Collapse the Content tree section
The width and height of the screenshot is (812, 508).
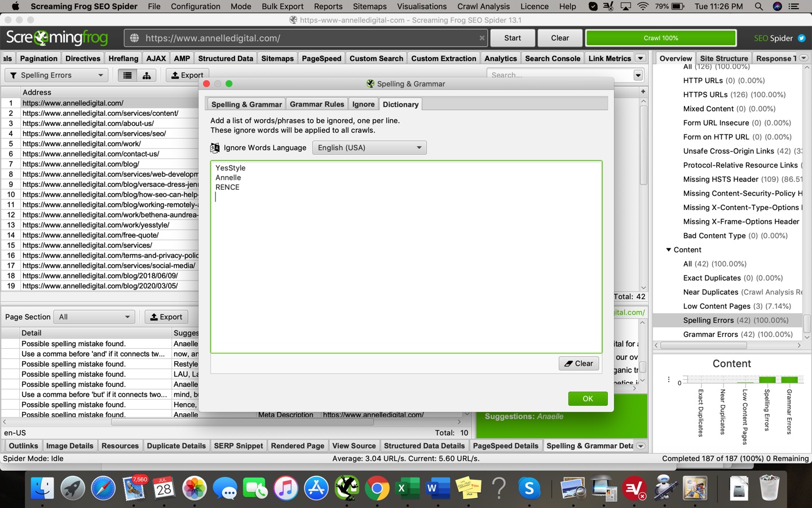click(x=669, y=250)
